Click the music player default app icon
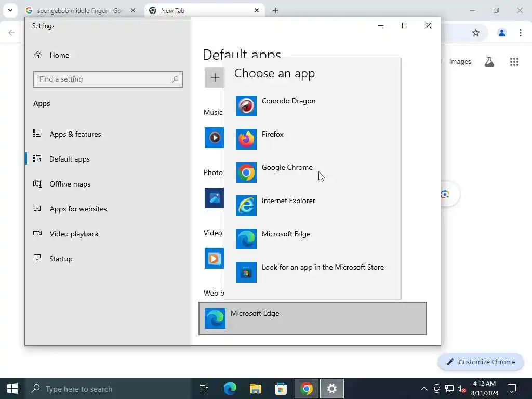 pos(214,137)
